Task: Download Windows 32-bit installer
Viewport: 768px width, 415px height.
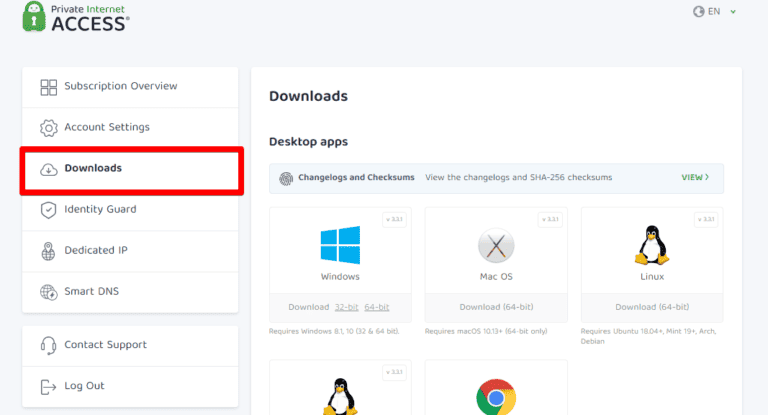Action: point(345,307)
